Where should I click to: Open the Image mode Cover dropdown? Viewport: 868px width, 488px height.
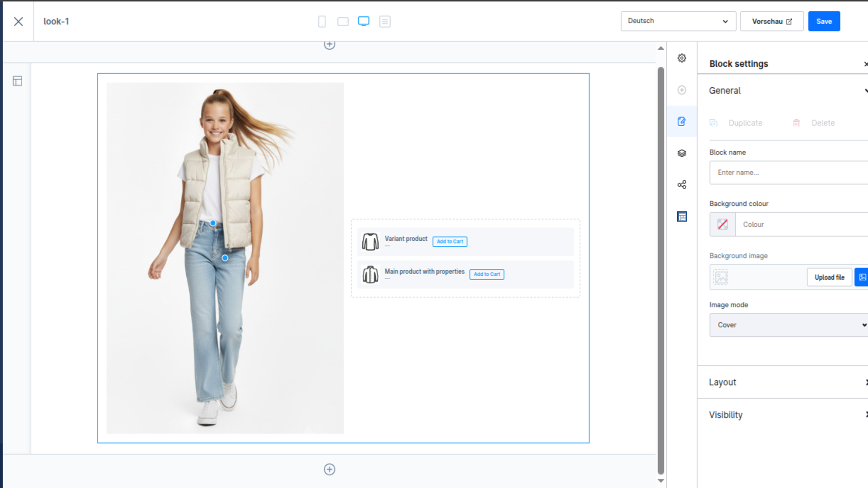[788, 325]
